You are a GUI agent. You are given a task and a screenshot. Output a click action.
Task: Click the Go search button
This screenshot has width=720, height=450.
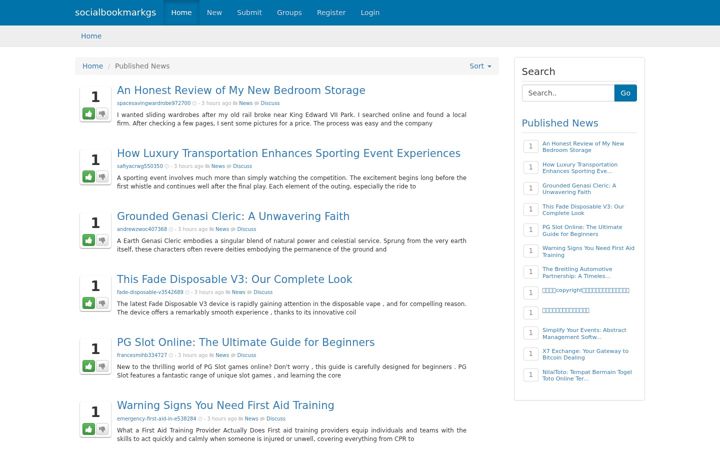click(x=625, y=93)
